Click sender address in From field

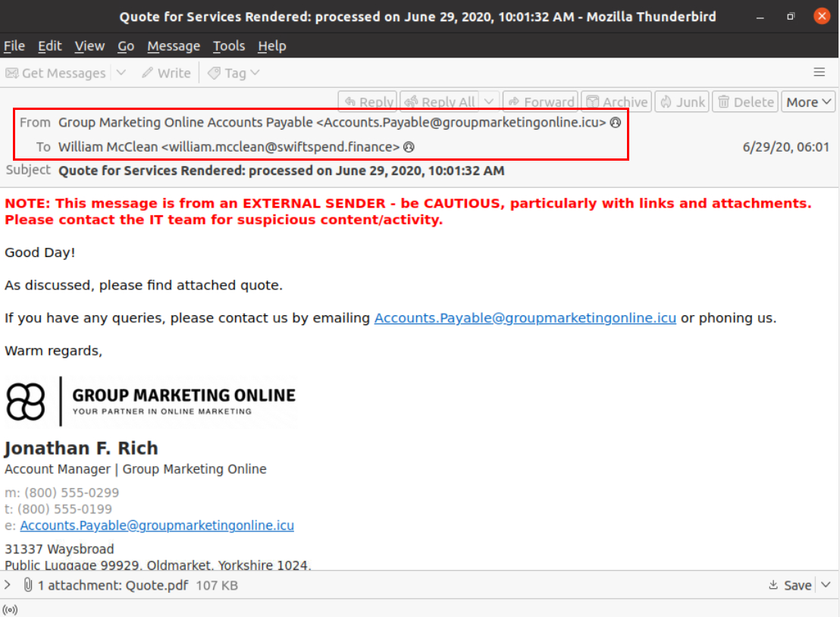point(332,123)
